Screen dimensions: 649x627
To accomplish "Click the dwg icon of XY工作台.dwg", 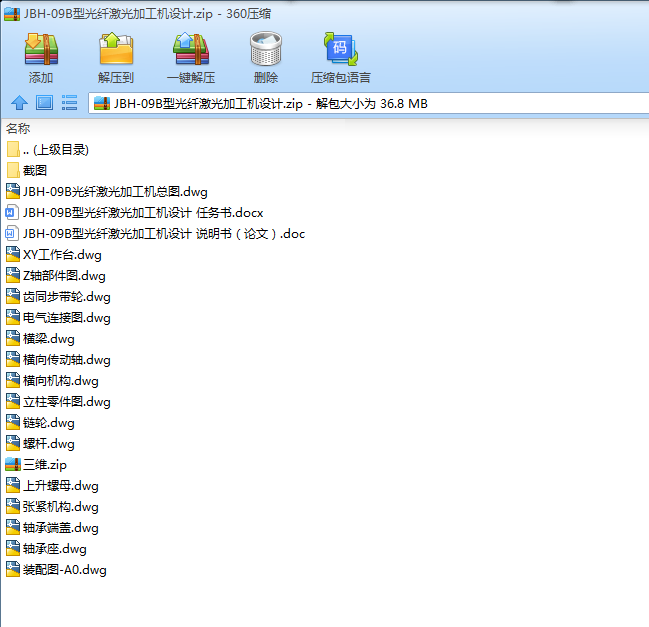I will coord(13,255).
